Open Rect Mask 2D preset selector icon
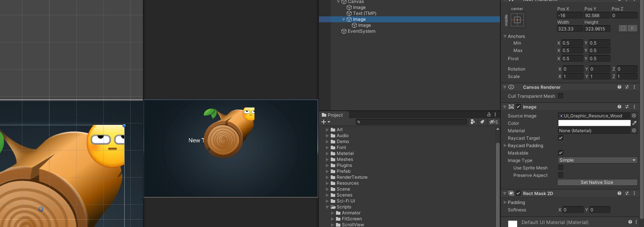Image resolution: width=644 pixels, height=227 pixels. pyautogui.click(x=627, y=193)
